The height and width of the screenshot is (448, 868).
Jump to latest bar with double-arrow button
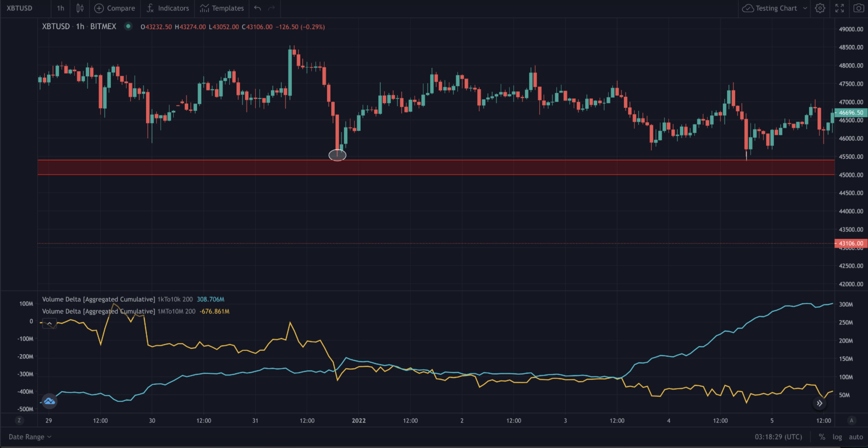tap(819, 403)
